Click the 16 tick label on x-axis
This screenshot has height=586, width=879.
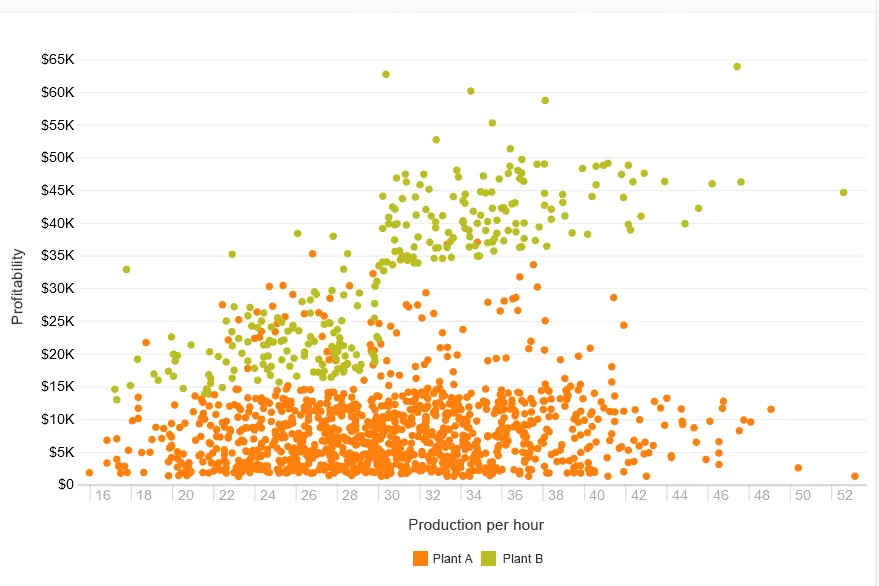103,496
